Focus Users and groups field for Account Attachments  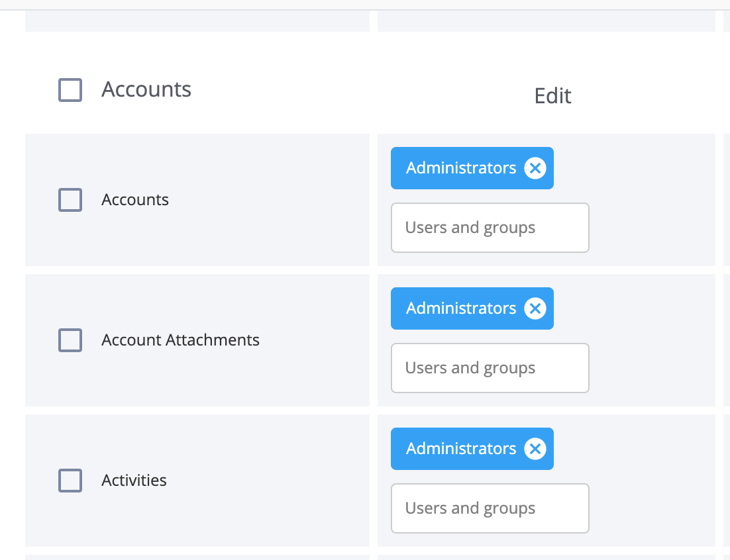point(490,368)
